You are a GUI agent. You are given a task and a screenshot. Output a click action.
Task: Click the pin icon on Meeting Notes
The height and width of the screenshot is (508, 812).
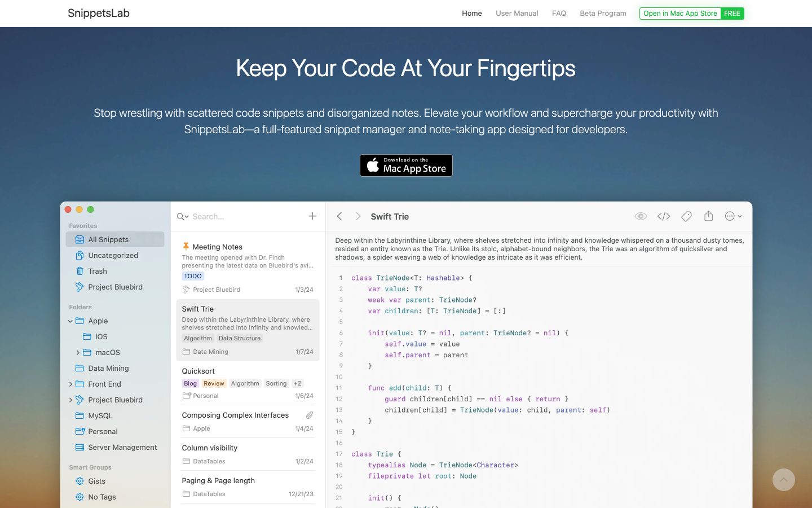point(186,246)
